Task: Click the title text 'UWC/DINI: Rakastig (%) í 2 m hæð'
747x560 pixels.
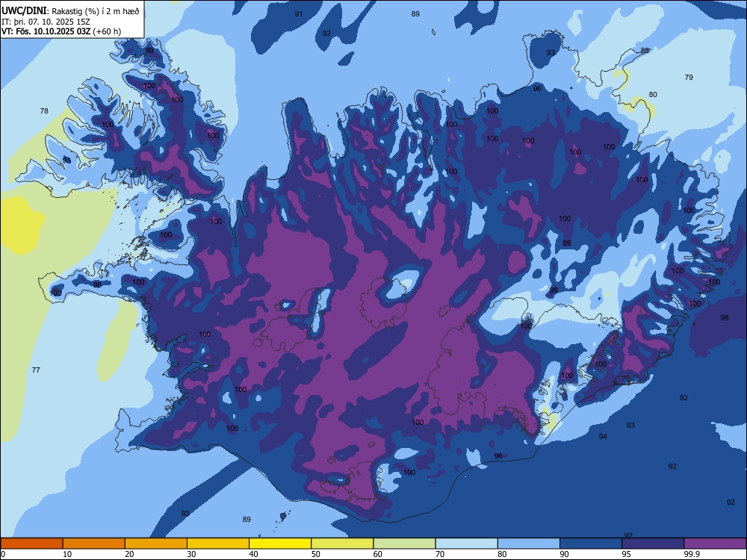Action: click(70, 11)
